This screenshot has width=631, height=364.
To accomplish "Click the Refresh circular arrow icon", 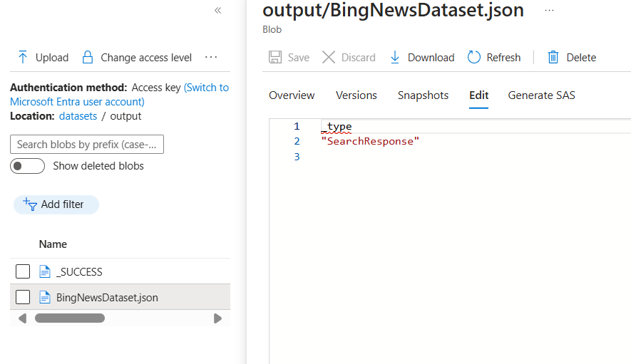I will coord(473,58).
